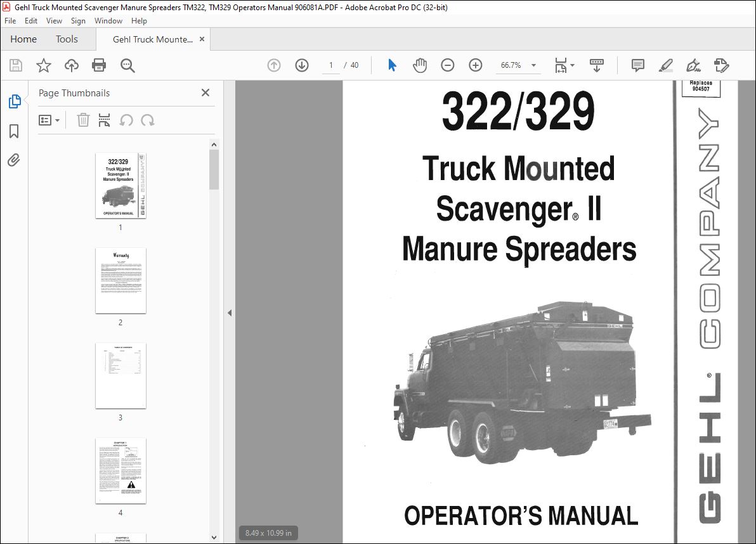Open the Bookmarks pane
Screen dimensions: 756x544
14,131
